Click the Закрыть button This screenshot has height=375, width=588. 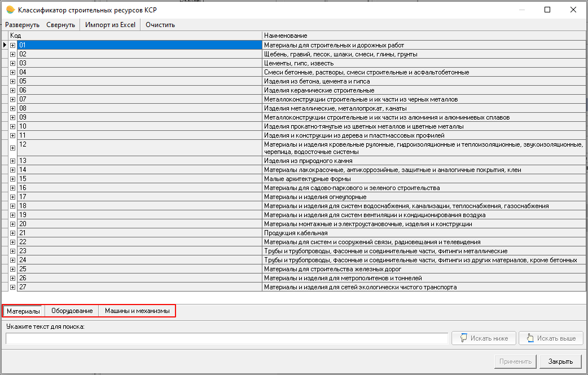pyautogui.click(x=561, y=361)
